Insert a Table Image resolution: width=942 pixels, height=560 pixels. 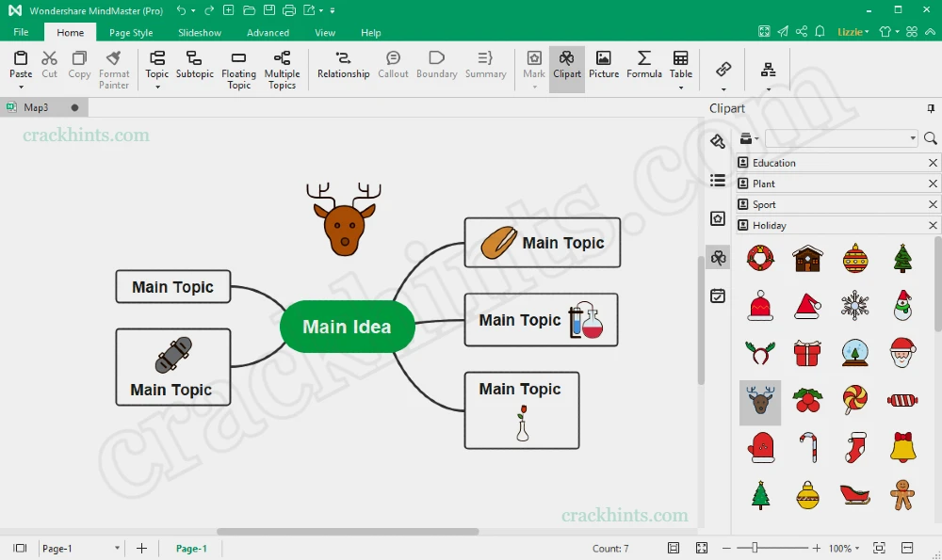pyautogui.click(x=680, y=66)
